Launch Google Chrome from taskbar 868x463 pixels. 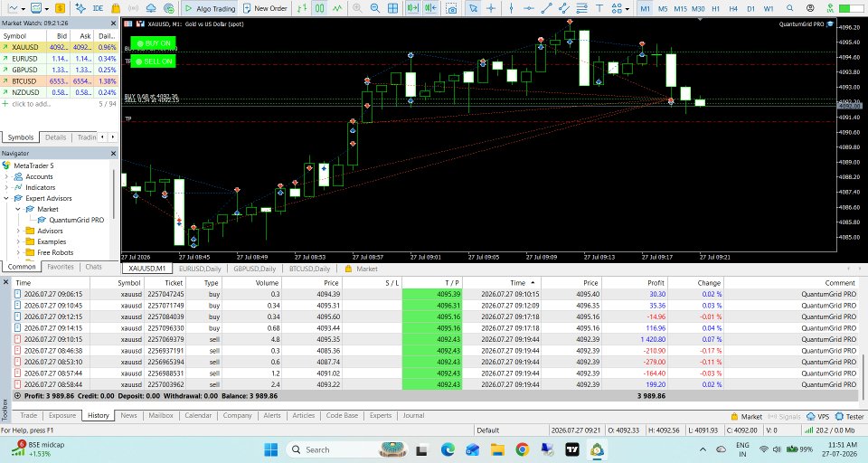pyautogui.click(x=522, y=449)
